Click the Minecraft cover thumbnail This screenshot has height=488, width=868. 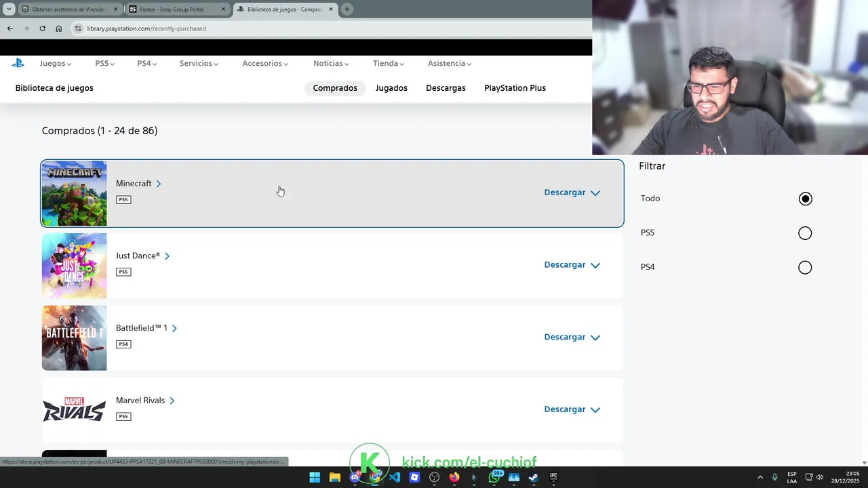point(74,193)
